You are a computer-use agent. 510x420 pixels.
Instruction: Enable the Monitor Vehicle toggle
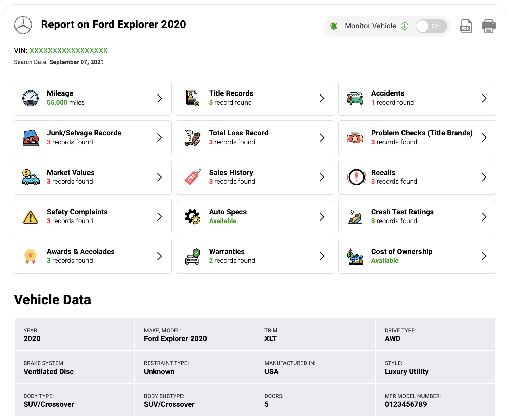pyautogui.click(x=431, y=26)
